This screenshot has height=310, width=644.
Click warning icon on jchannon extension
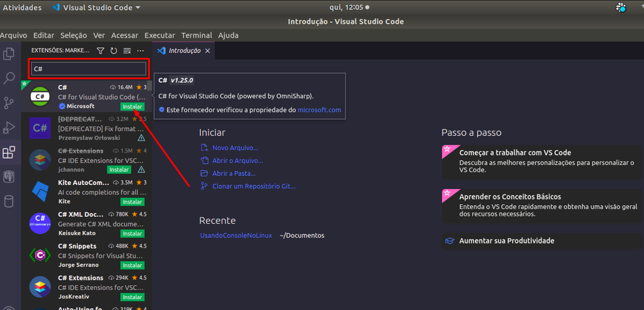[x=141, y=169]
